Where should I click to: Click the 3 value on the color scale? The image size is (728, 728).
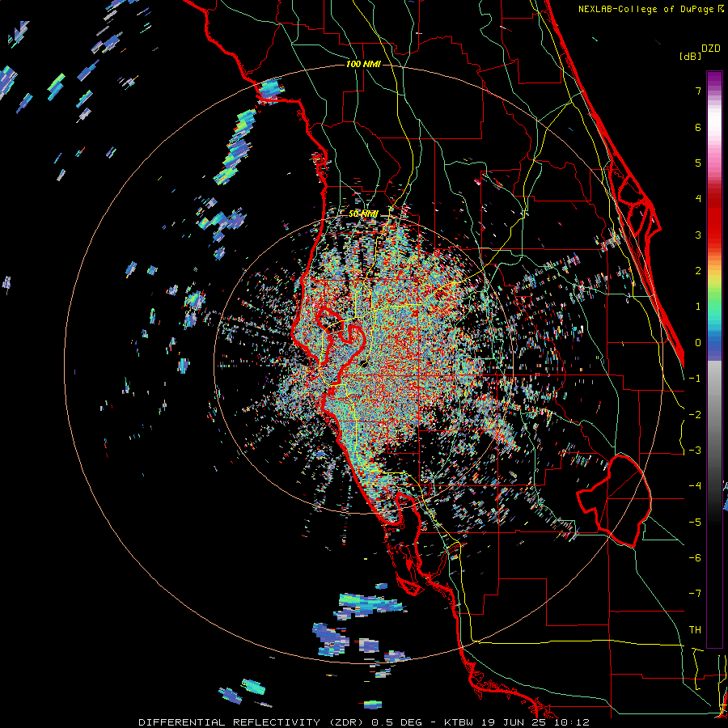[x=698, y=235]
